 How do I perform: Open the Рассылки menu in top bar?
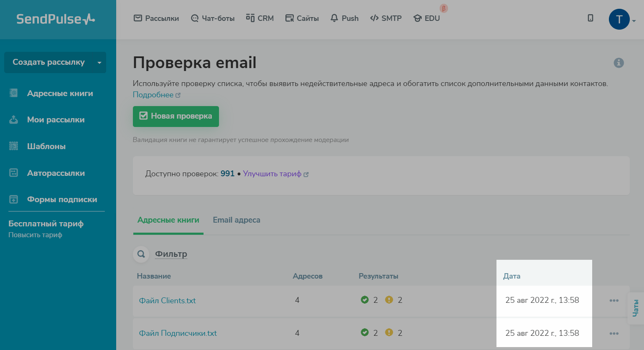[156, 18]
